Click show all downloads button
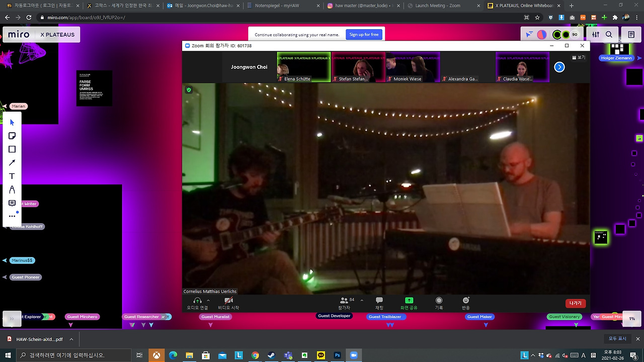644x362 pixels. 617,339
